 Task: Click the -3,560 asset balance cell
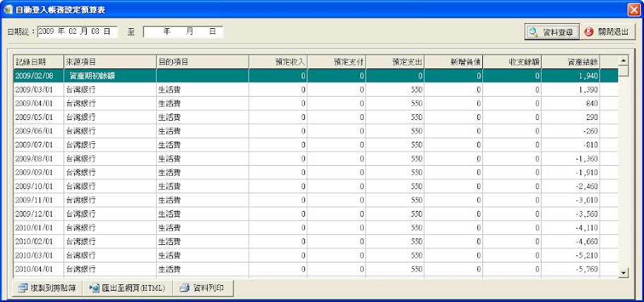point(571,214)
